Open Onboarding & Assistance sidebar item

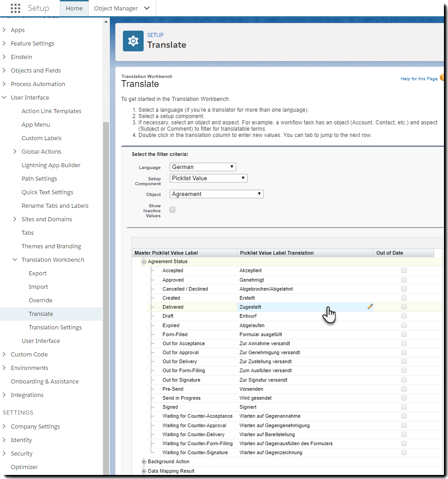point(45,381)
